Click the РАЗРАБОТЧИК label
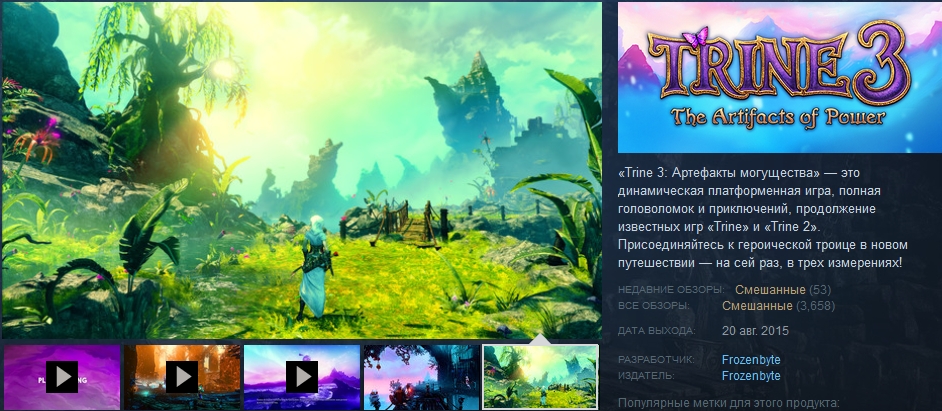 tap(657, 360)
